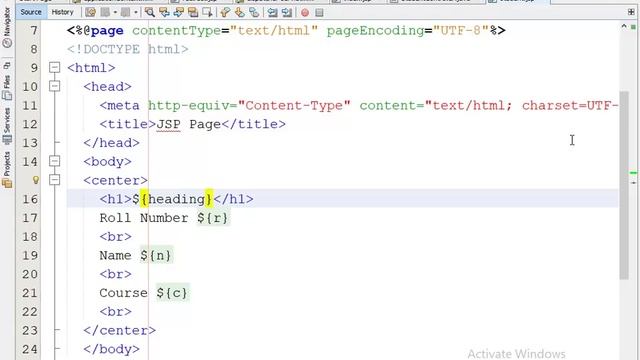This screenshot has height=360, width=640.
Task: Stop macro recording gray button
Action: [x=319, y=13]
